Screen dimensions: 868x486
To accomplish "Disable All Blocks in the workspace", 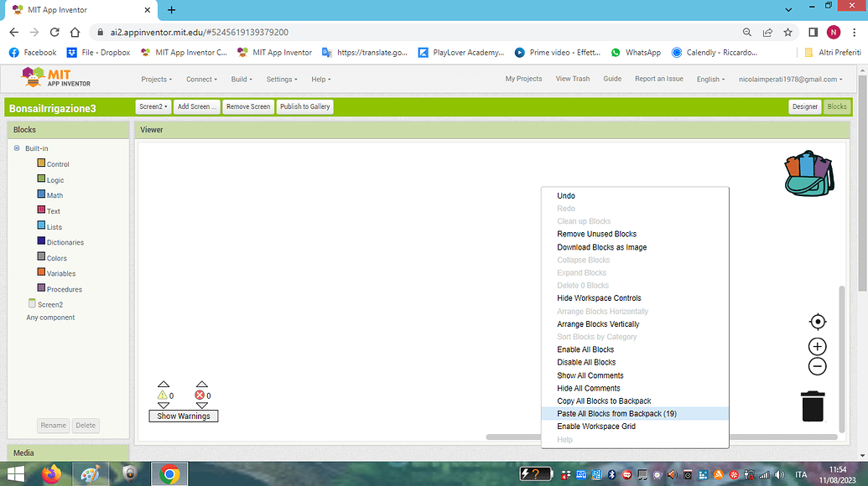I will pyautogui.click(x=585, y=362).
